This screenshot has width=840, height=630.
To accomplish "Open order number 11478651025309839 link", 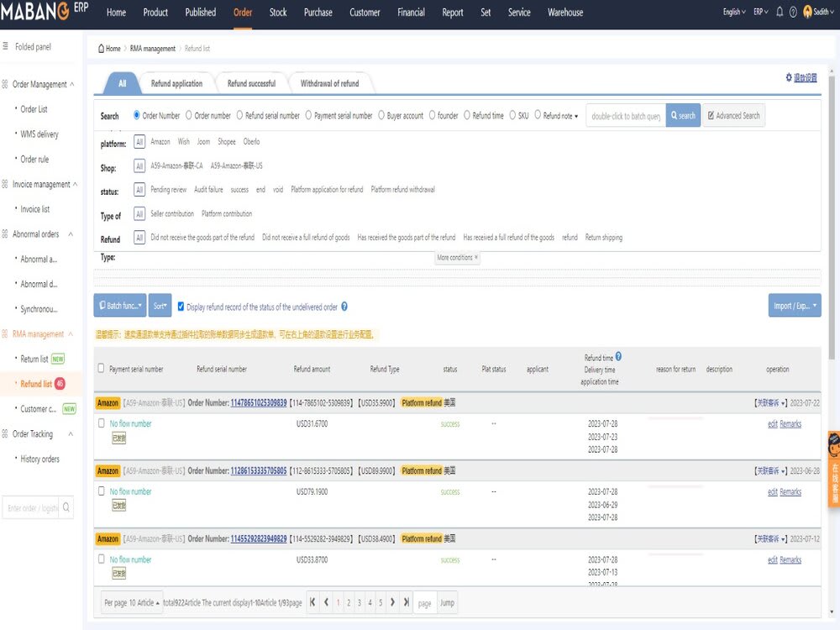I will pos(258,403).
